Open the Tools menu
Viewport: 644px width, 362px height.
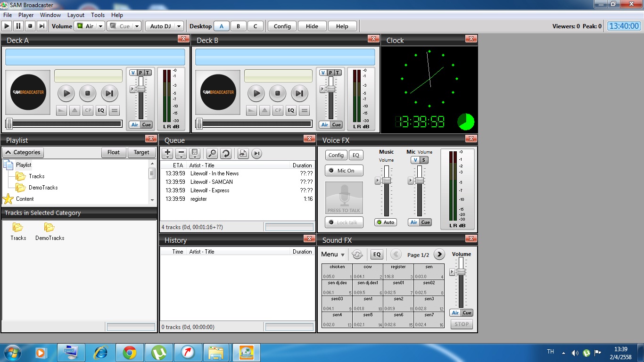tap(98, 15)
